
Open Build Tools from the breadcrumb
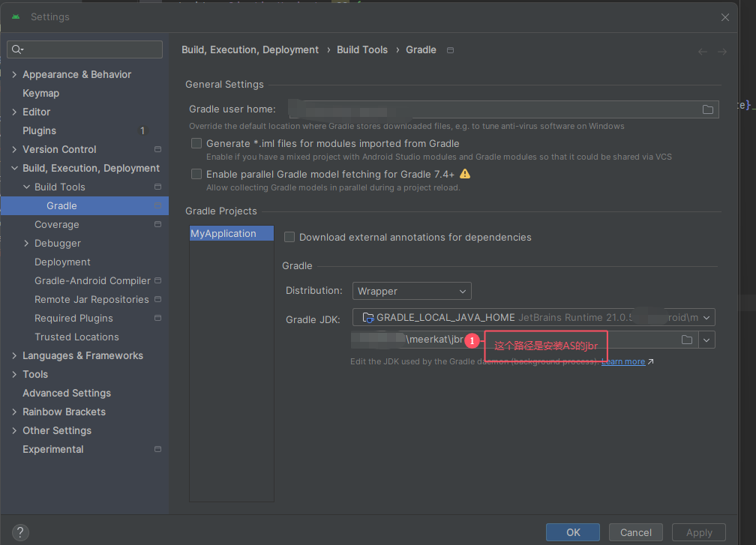click(x=362, y=49)
